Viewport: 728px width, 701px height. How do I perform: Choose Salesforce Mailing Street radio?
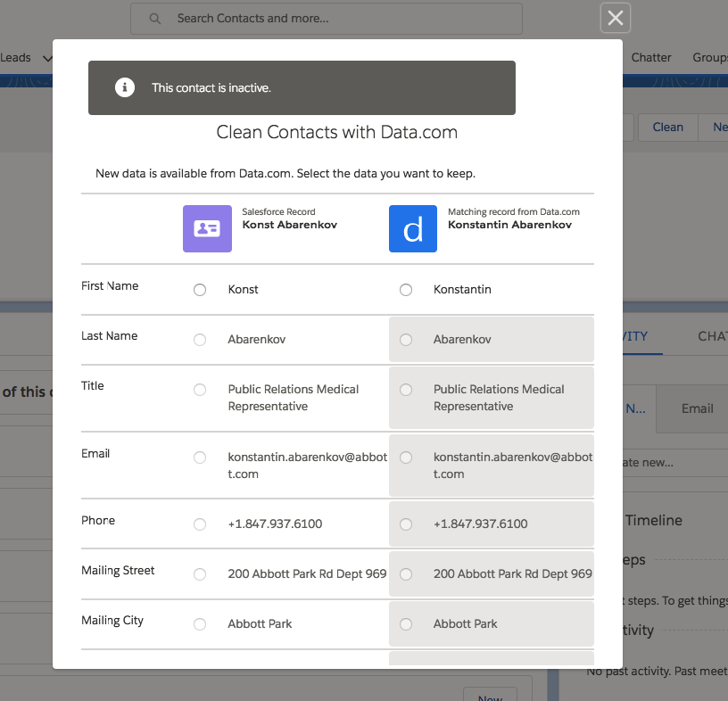pyautogui.click(x=200, y=574)
